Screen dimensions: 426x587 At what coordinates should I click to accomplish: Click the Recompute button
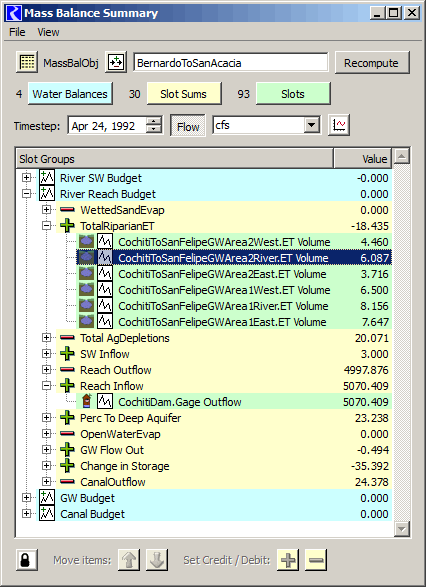click(x=372, y=63)
